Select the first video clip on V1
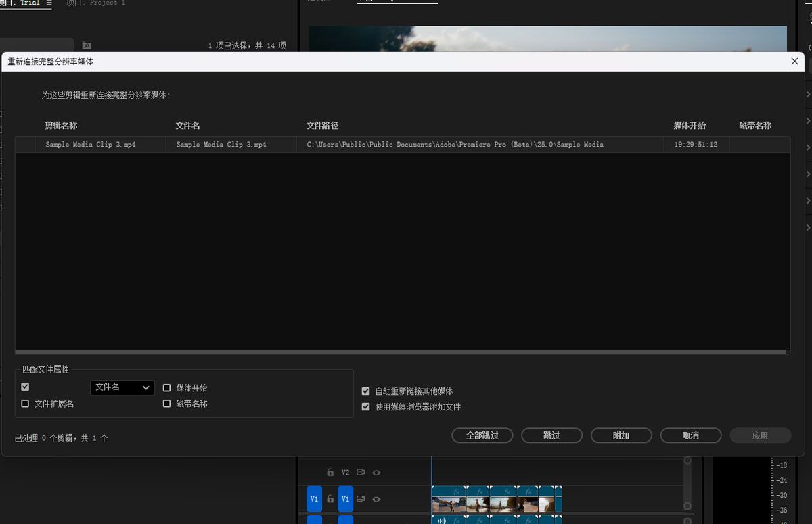Image resolution: width=812 pixels, height=524 pixels. (x=449, y=500)
